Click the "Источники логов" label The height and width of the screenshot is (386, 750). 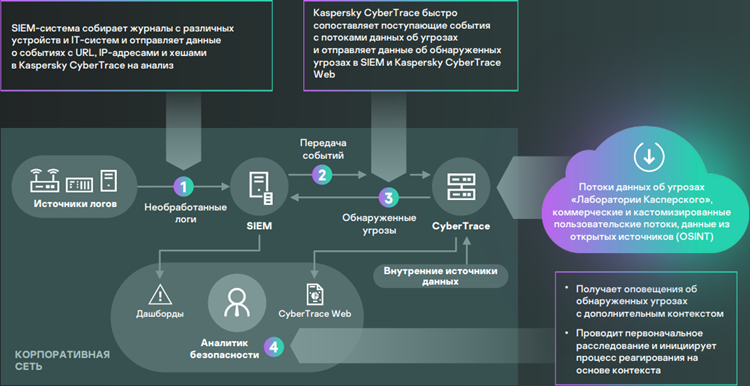pos(75,205)
